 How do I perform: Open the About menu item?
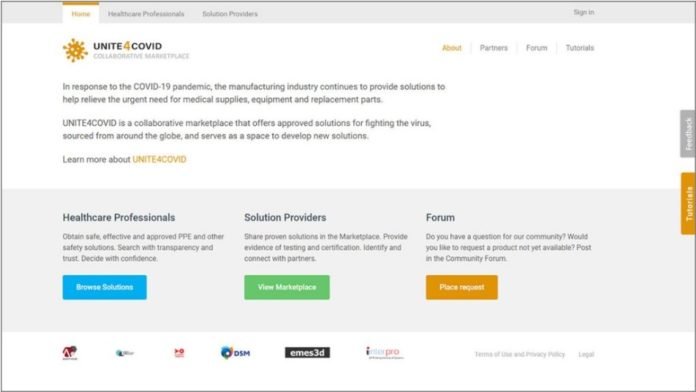pos(452,48)
